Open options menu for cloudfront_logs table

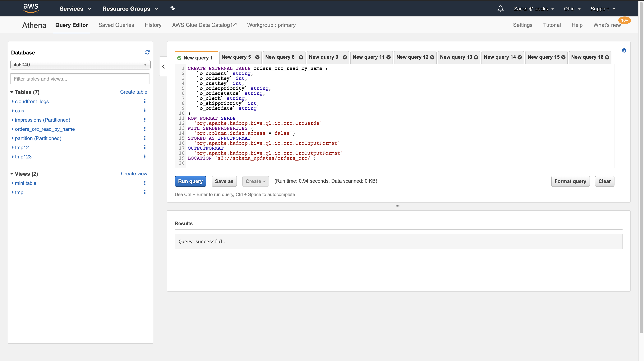tap(145, 101)
